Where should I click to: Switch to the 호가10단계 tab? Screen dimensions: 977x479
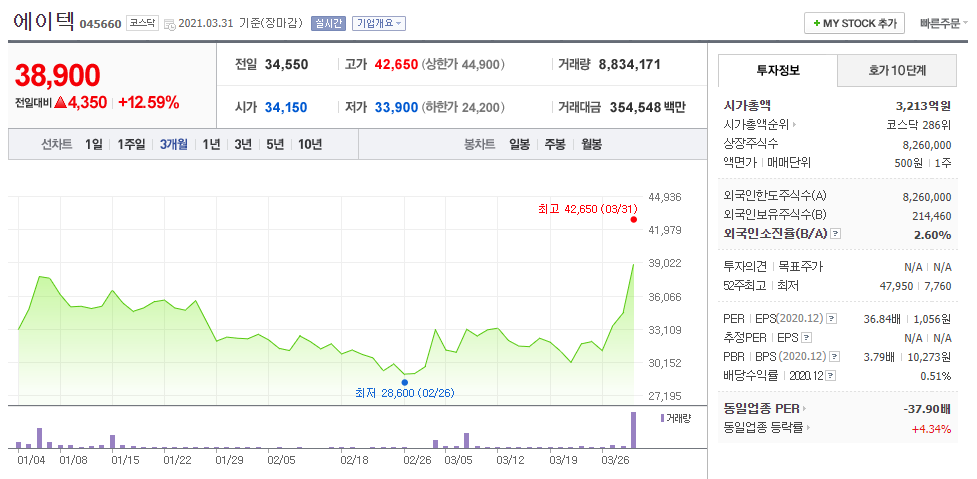click(x=897, y=70)
